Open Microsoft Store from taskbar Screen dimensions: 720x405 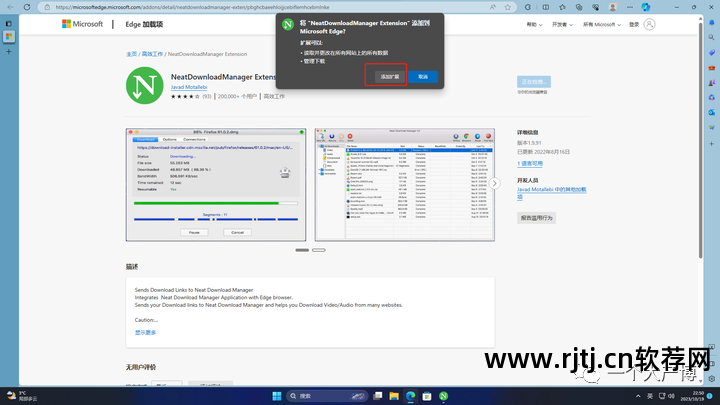click(427, 396)
